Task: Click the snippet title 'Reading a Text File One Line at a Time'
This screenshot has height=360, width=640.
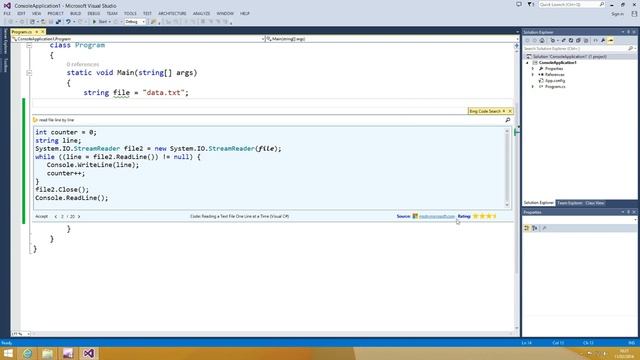Action: tap(240, 216)
